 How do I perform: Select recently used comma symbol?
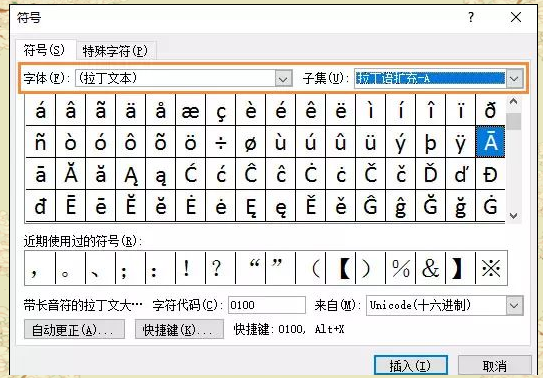click(x=40, y=268)
